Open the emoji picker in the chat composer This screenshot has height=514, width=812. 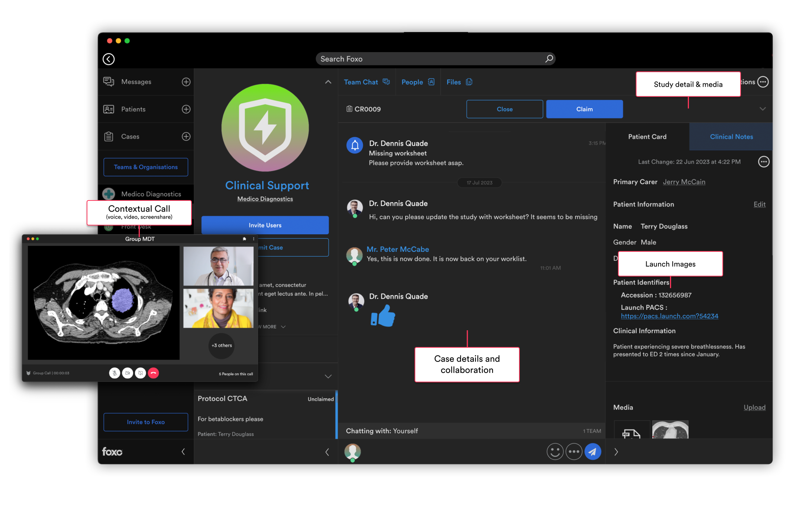(555, 452)
